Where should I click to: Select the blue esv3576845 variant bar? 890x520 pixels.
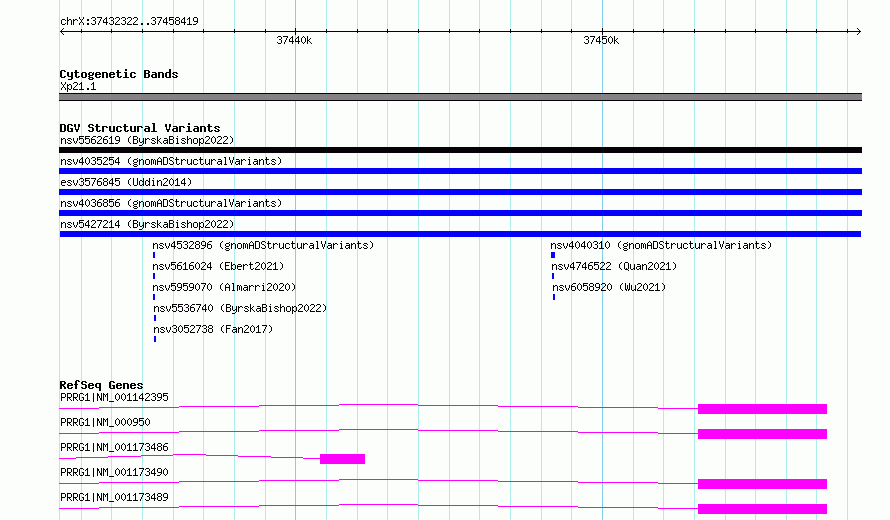coord(460,192)
